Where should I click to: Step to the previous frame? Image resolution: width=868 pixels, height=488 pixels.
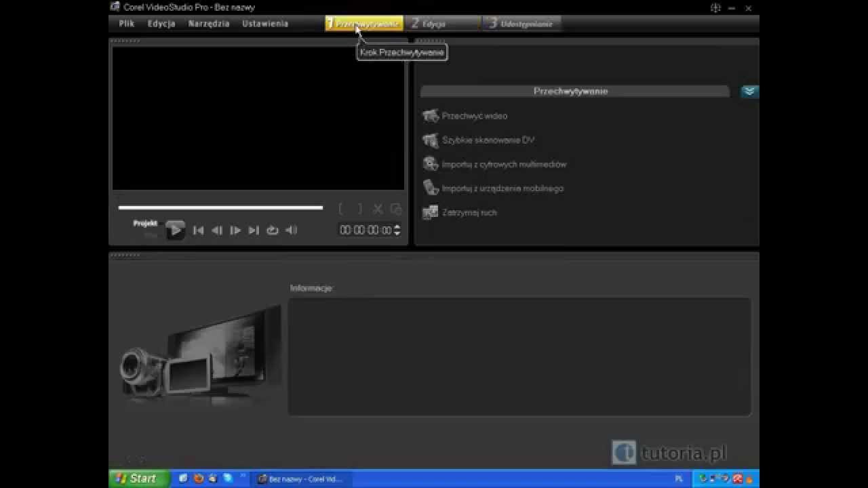click(x=217, y=230)
